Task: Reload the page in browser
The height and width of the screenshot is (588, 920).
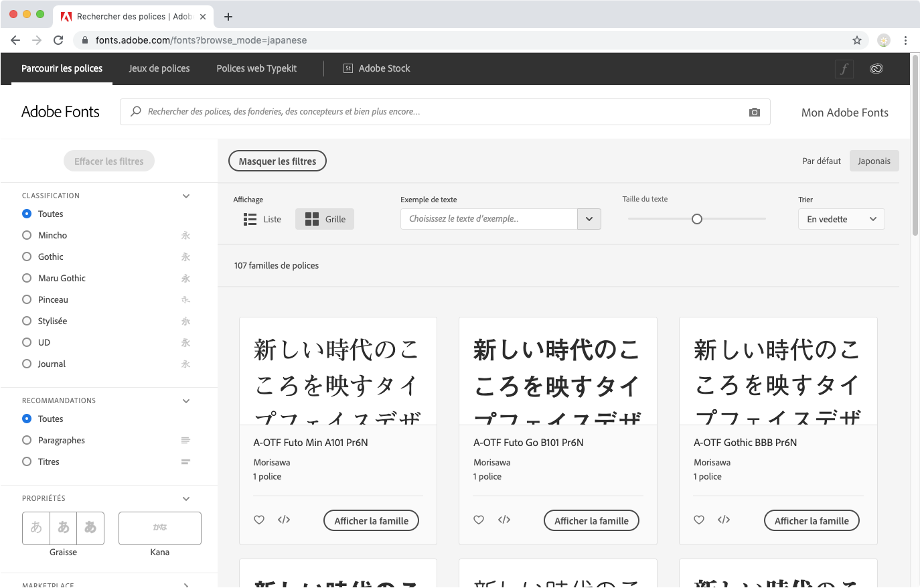Action: [58, 40]
